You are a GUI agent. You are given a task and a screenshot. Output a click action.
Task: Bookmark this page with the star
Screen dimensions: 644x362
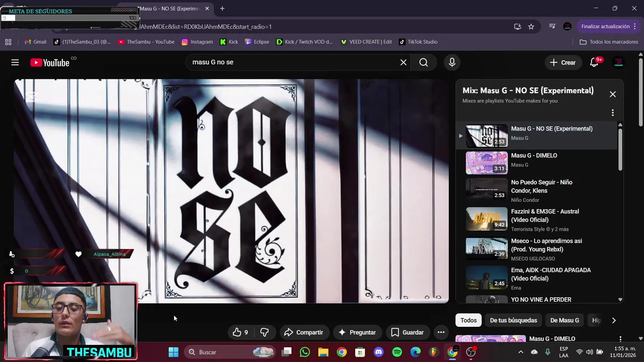tap(531, 27)
